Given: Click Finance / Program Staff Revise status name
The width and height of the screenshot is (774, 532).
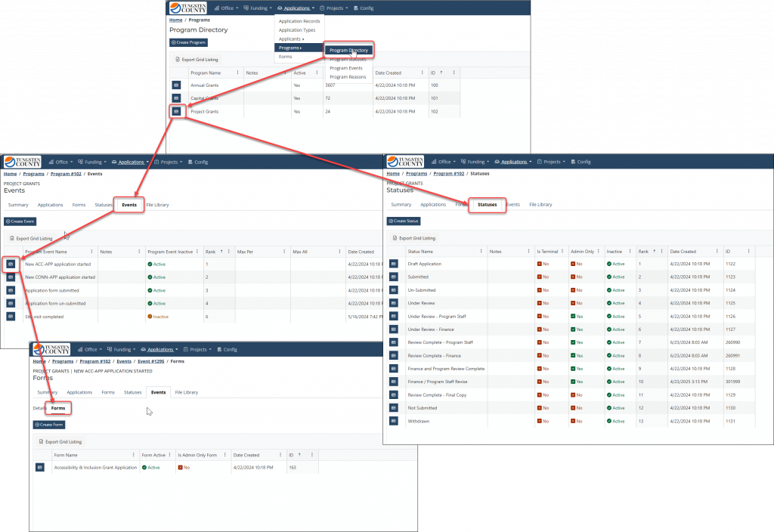Looking at the screenshot, I should (x=438, y=382).
